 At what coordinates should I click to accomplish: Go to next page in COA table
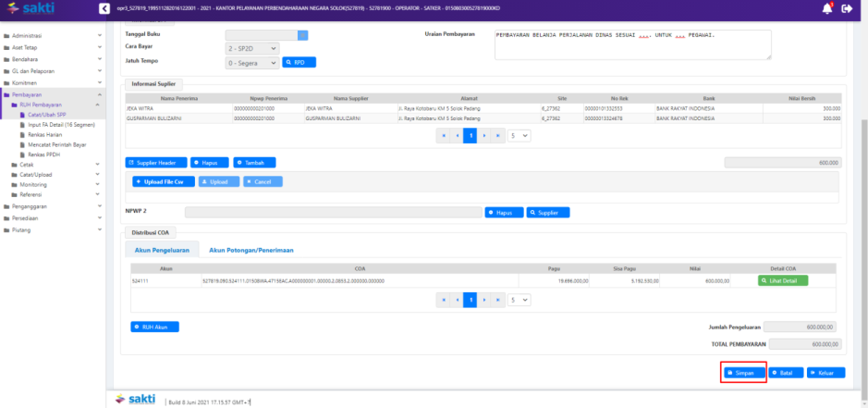(x=485, y=300)
